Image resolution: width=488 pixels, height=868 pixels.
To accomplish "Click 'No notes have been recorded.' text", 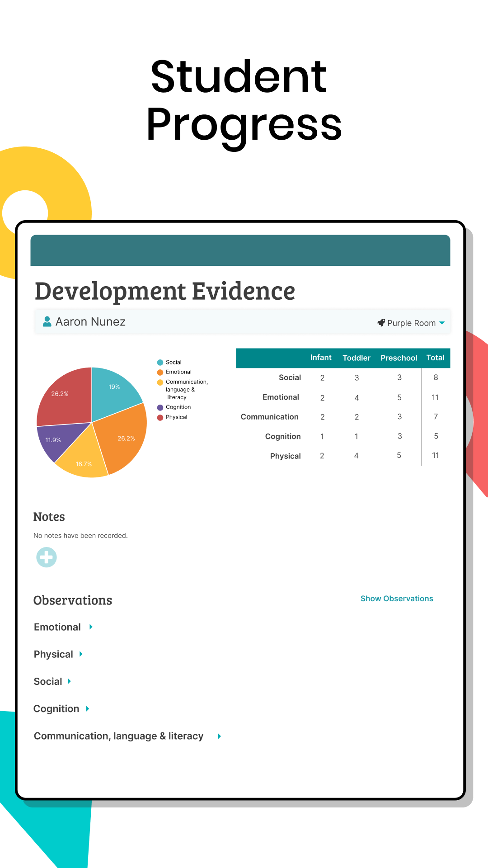I will (80, 536).
